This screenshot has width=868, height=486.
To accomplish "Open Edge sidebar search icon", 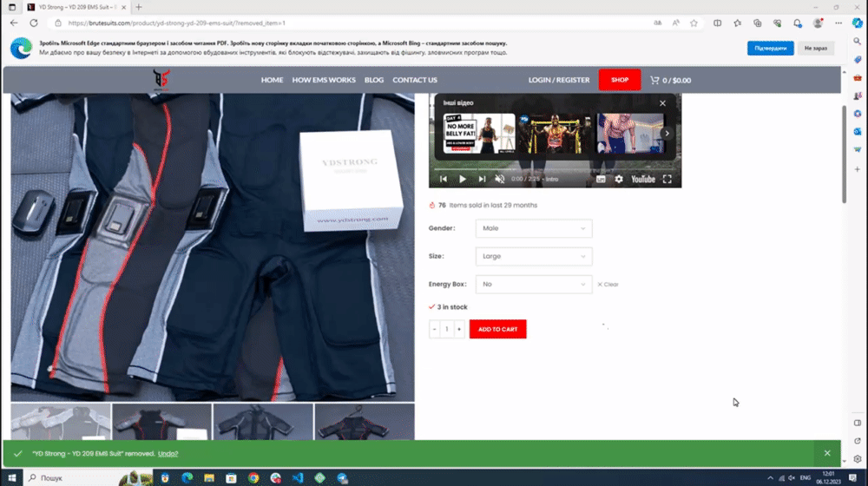I will click(857, 42).
